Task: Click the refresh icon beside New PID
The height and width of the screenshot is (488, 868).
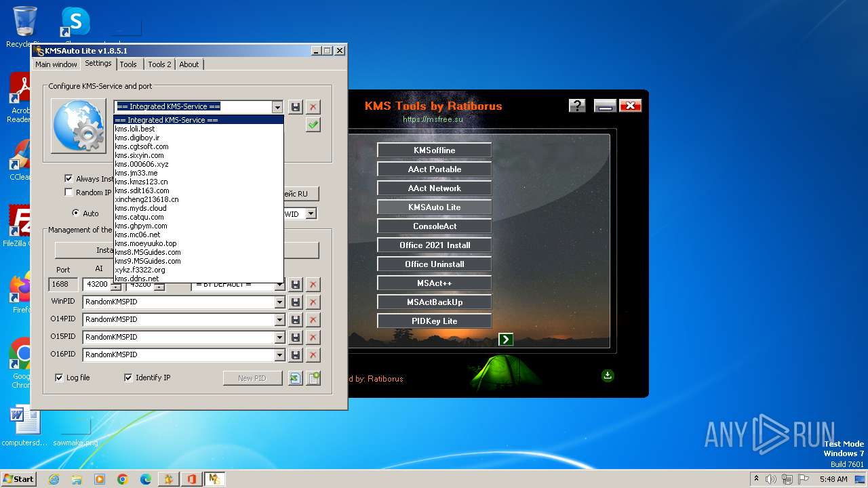Action: [x=296, y=378]
